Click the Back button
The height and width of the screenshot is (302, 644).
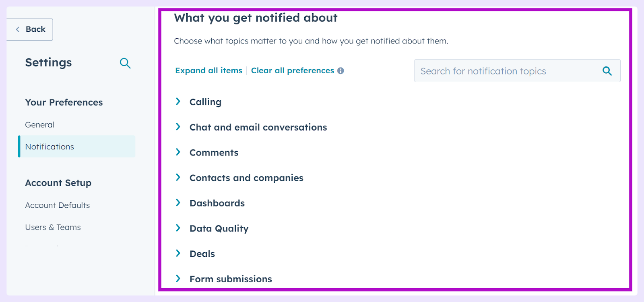(30, 29)
